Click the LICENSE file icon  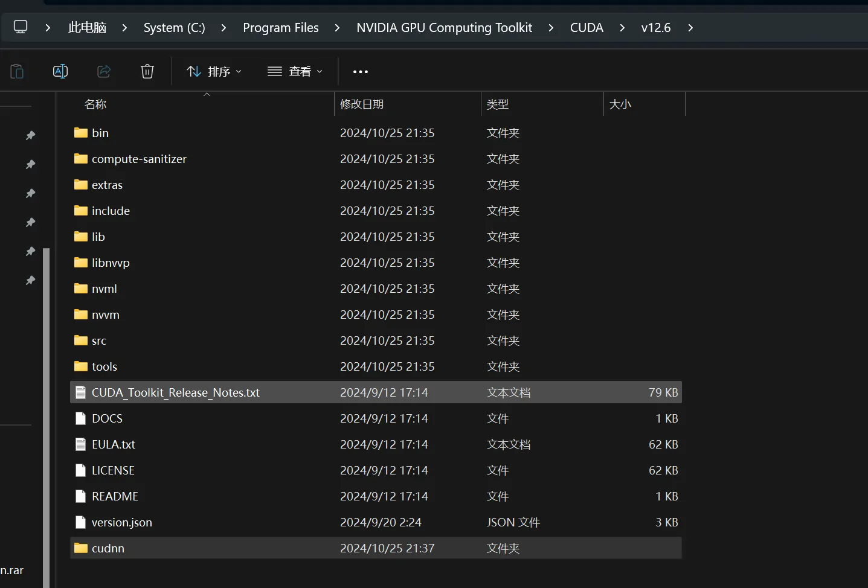(x=80, y=470)
